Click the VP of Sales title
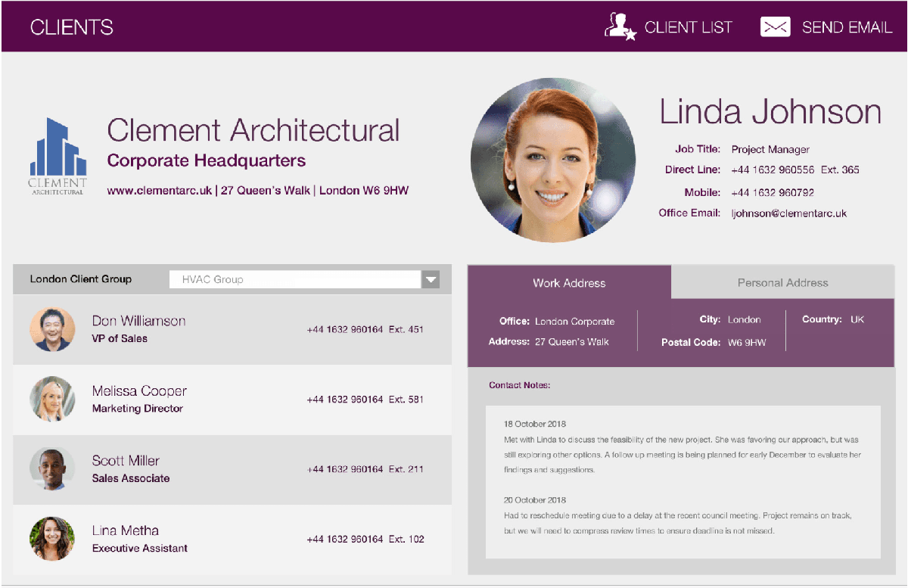Image resolution: width=908 pixels, height=588 pixels. [x=120, y=338]
